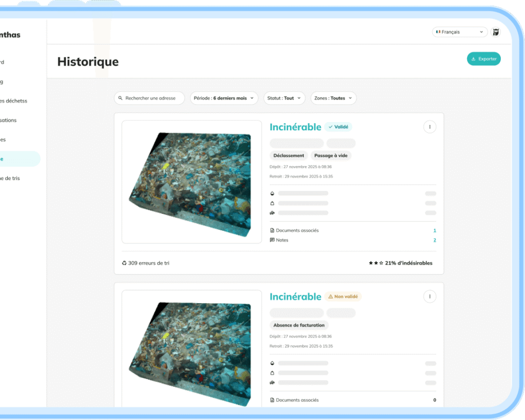525x420 pixels.
Task: Click the Historique page heading
Action: pos(88,62)
